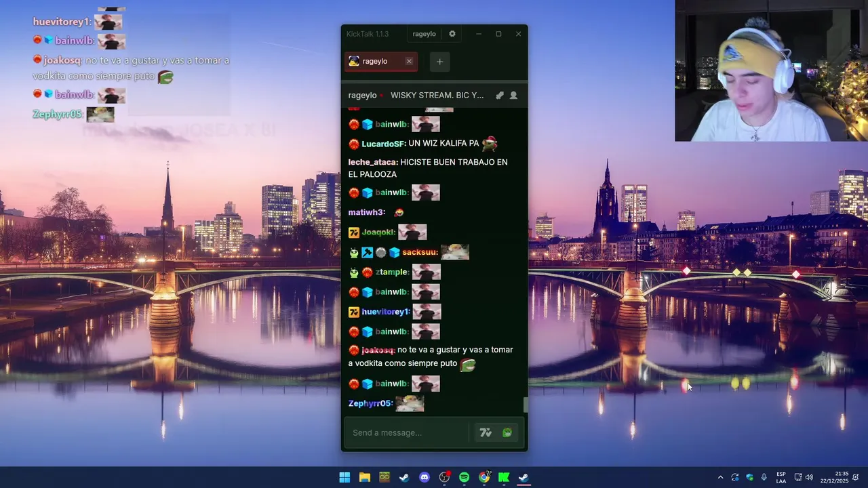Click the emote image in Joaqokl's message
This screenshot has height=488, width=868.
[x=412, y=232]
